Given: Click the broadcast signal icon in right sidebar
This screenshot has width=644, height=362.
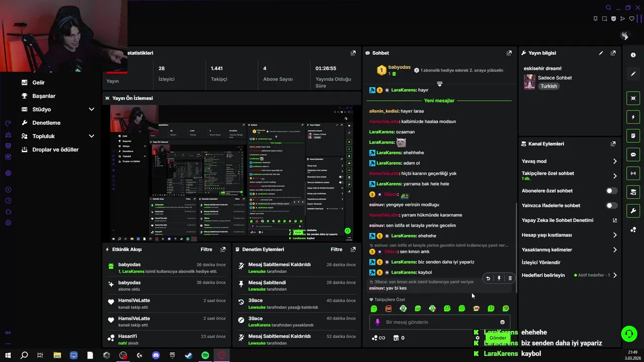Looking at the screenshot, I should point(633,173).
